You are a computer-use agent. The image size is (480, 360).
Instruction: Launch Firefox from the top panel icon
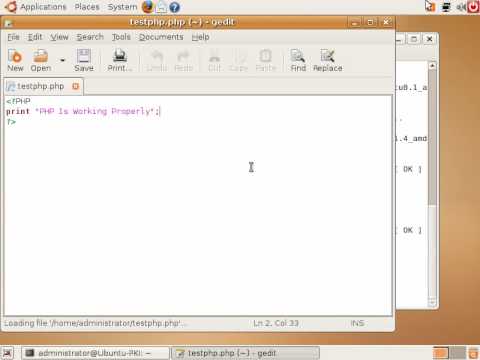(x=148, y=7)
